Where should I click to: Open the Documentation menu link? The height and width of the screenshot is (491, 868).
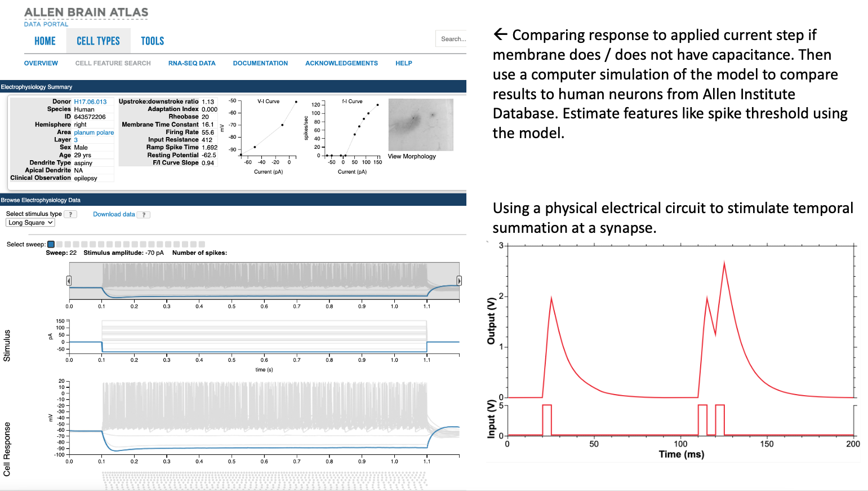pyautogui.click(x=260, y=63)
